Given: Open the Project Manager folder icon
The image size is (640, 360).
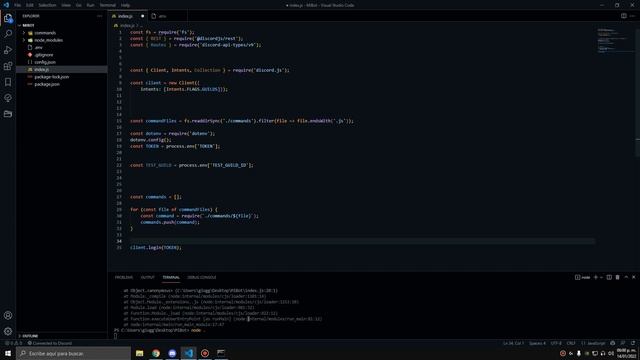Looking at the screenshot, I should pyautogui.click(x=8, y=114).
